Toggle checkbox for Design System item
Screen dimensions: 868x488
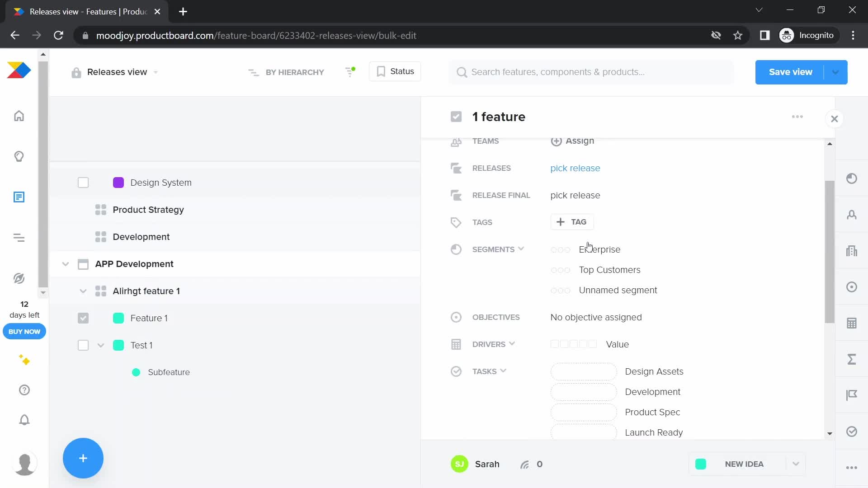pos(83,183)
